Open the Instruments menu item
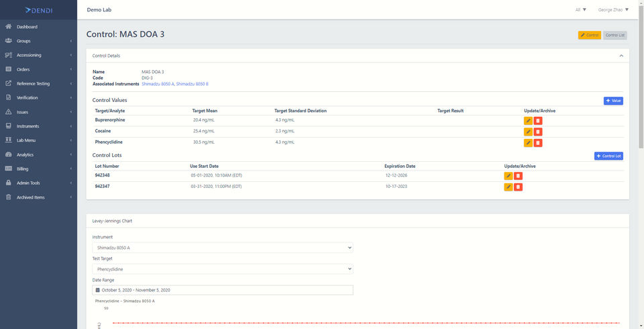Image resolution: width=644 pixels, height=329 pixels. 28,126
